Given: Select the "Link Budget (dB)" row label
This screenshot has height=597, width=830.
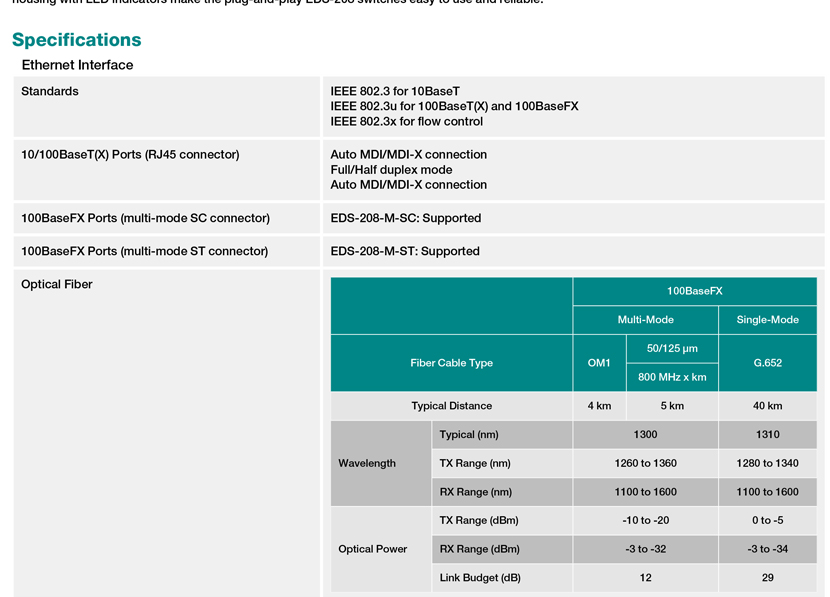Looking at the screenshot, I should [x=480, y=577].
